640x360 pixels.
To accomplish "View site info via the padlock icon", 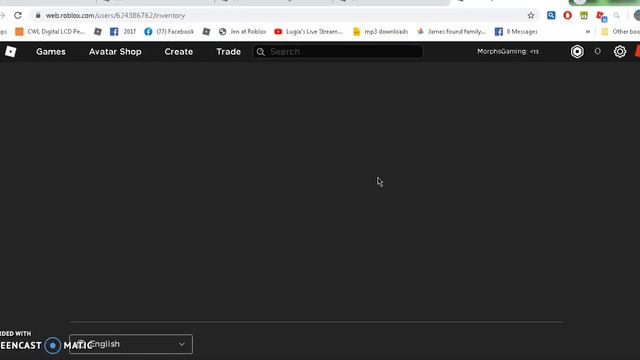I will pos(38,16).
